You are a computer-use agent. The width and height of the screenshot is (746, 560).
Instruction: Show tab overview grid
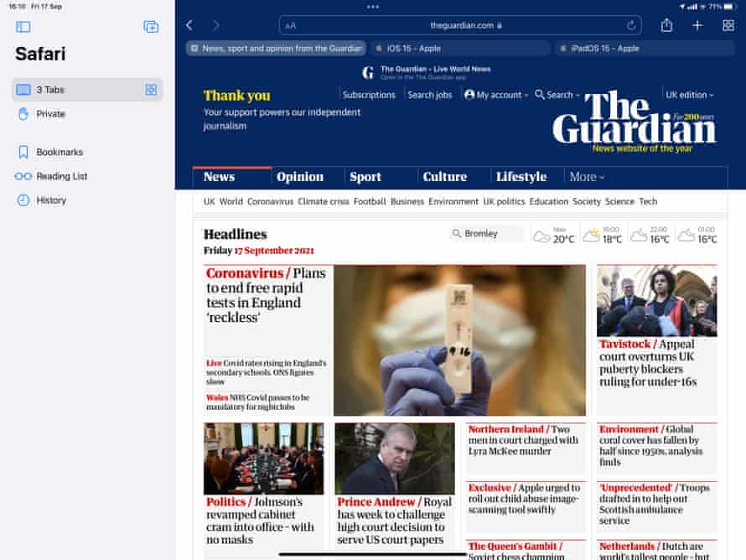(728, 26)
